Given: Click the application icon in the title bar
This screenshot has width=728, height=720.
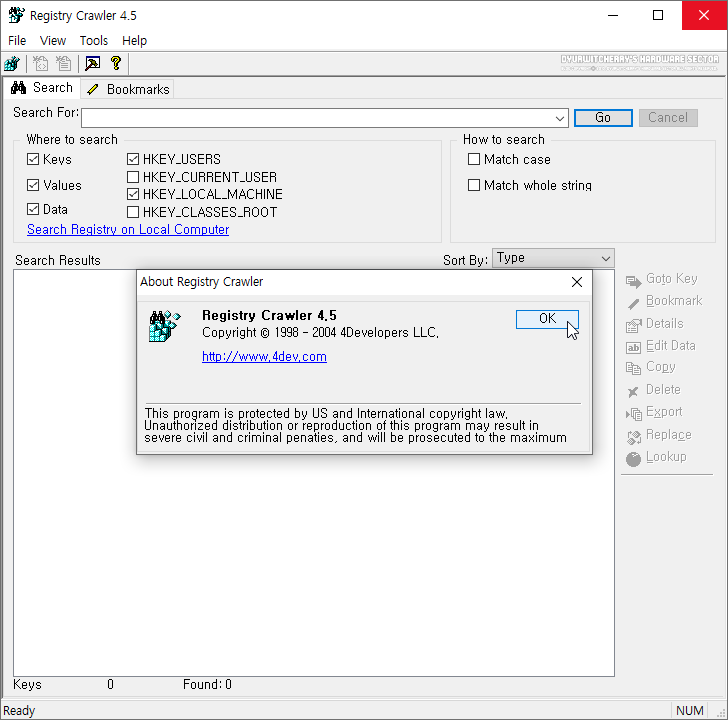Looking at the screenshot, I should [x=16, y=15].
